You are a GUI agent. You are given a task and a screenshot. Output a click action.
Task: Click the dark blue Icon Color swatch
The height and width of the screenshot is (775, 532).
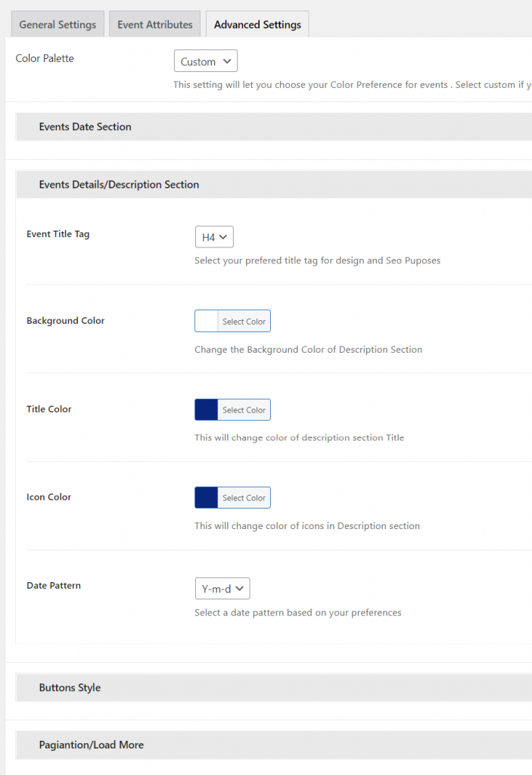[207, 497]
